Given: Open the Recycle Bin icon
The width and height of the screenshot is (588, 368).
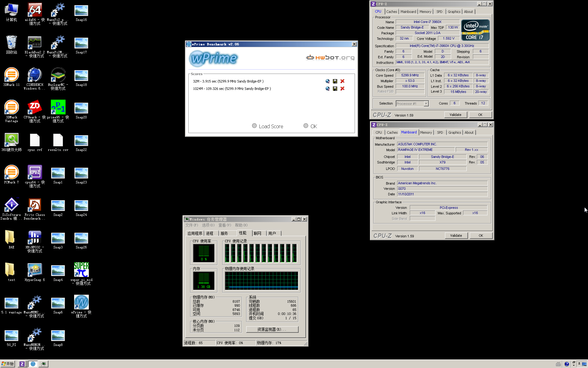Looking at the screenshot, I should pyautogui.click(x=11, y=45).
